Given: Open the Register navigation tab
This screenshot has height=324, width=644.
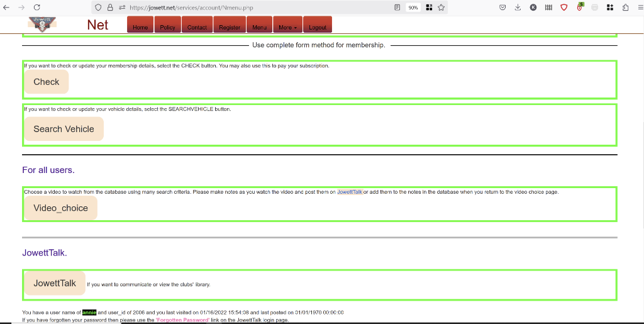Looking at the screenshot, I should 230,25.
